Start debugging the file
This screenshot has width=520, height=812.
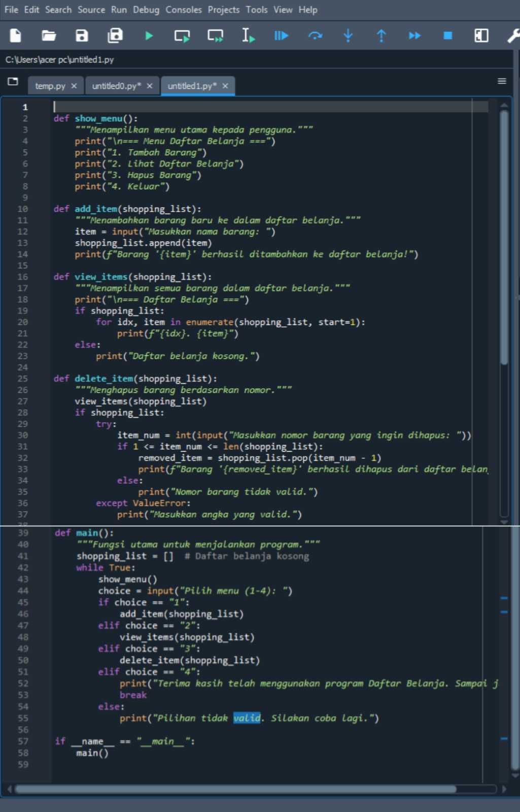[281, 36]
